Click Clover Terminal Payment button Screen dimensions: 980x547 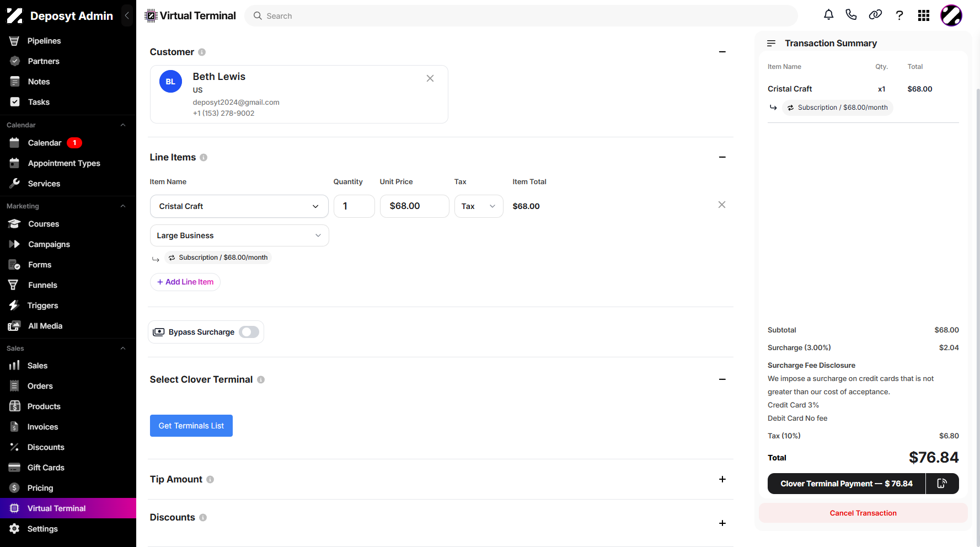847,484
